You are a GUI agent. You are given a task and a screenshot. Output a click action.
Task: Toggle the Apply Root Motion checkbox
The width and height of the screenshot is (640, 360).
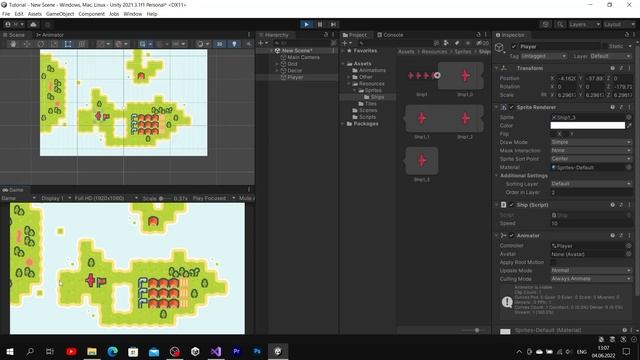pos(553,262)
